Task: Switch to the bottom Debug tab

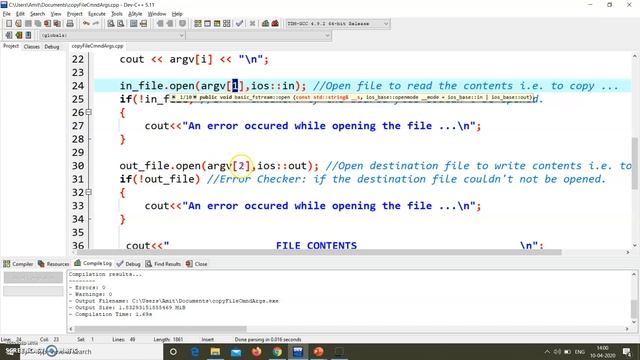Action: pyautogui.click(x=129, y=264)
